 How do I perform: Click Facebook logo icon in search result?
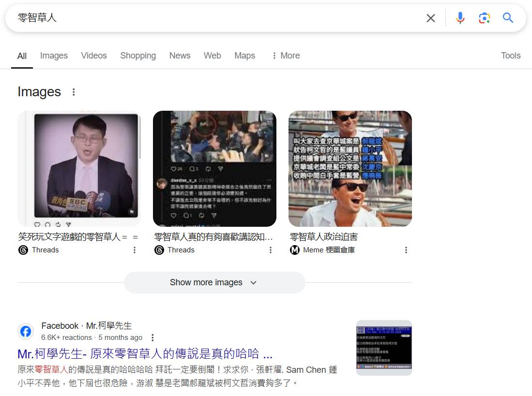tap(26, 331)
